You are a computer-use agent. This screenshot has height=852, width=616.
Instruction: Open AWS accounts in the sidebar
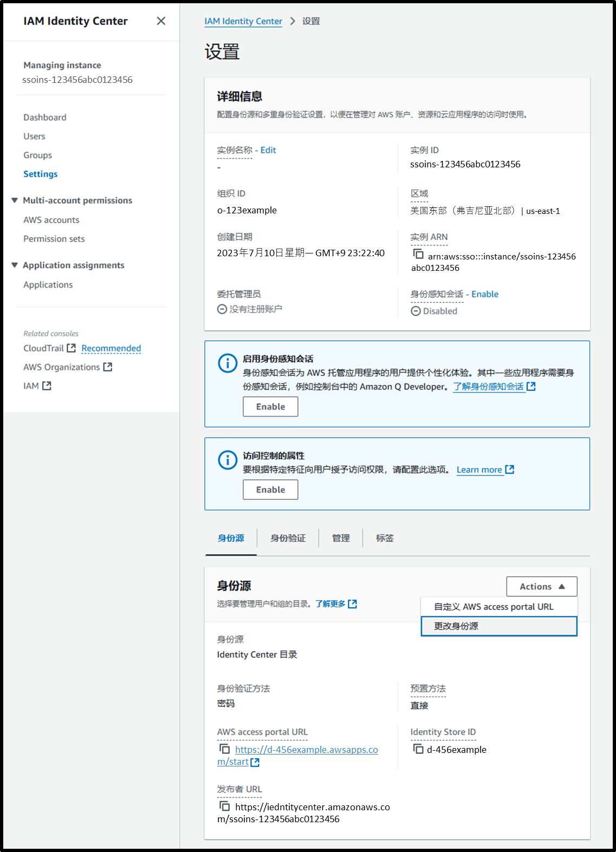[51, 220]
